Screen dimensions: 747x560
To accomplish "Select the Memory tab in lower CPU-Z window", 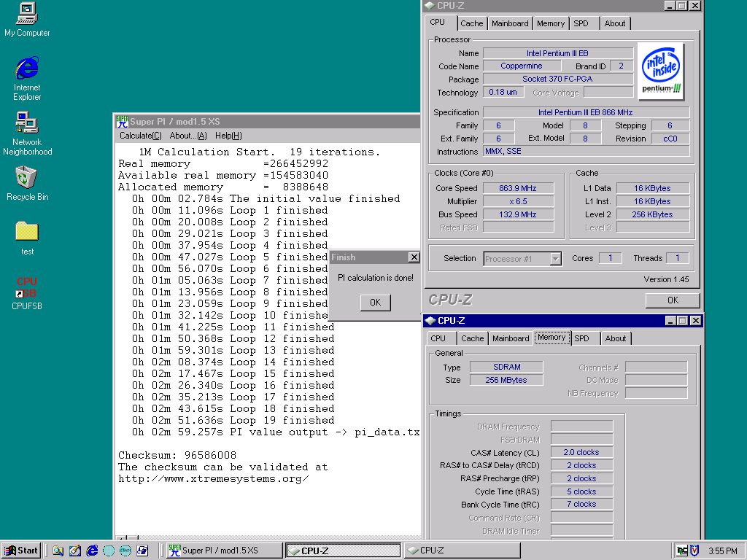I will coord(551,338).
